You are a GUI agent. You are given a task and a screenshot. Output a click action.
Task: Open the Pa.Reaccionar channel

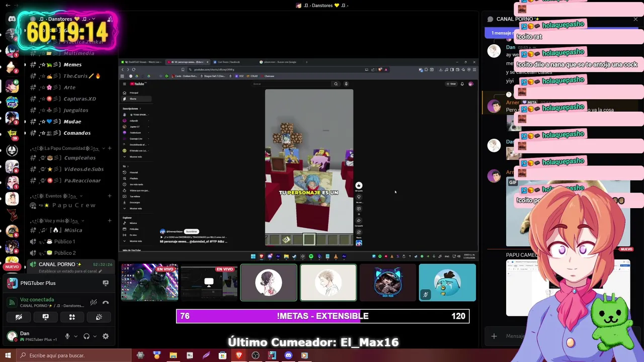72,180
